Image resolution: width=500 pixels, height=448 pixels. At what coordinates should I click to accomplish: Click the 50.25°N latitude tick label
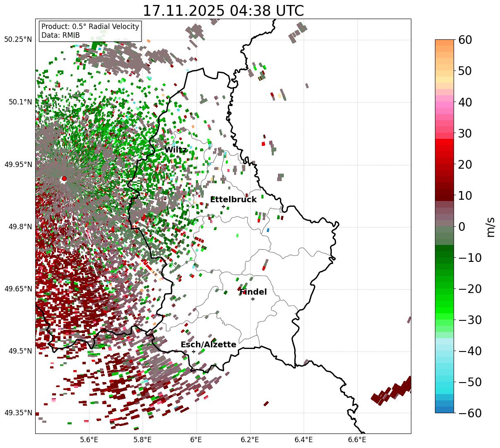tap(18, 40)
